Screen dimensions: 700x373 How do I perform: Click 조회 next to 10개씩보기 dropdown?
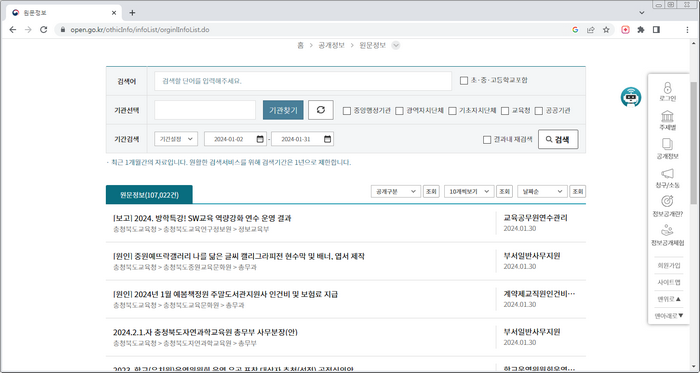[x=504, y=191]
